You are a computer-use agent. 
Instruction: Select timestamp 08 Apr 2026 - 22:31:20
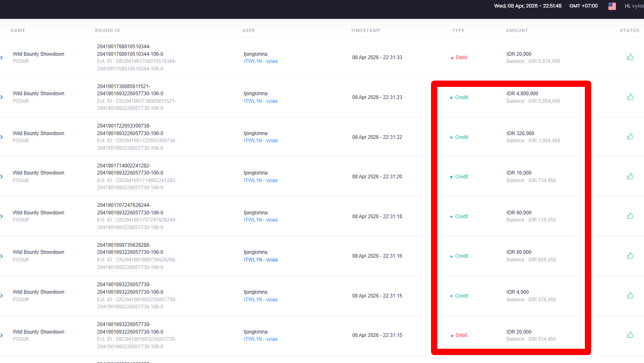377,177
